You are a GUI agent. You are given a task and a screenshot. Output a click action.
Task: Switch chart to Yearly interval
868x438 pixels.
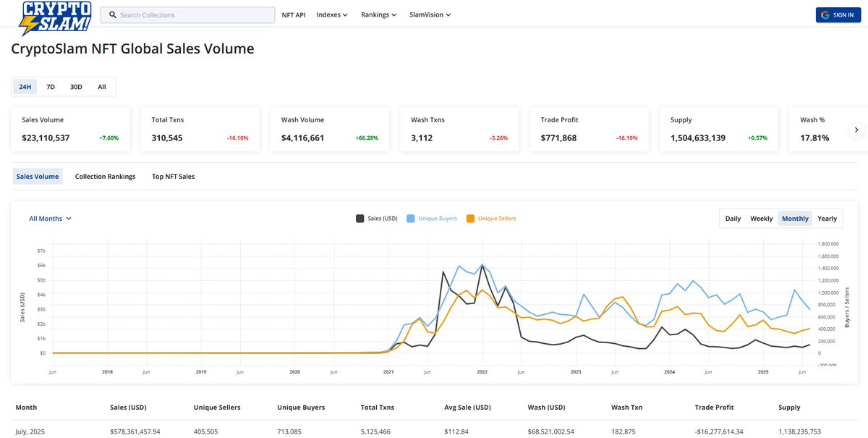tap(827, 219)
